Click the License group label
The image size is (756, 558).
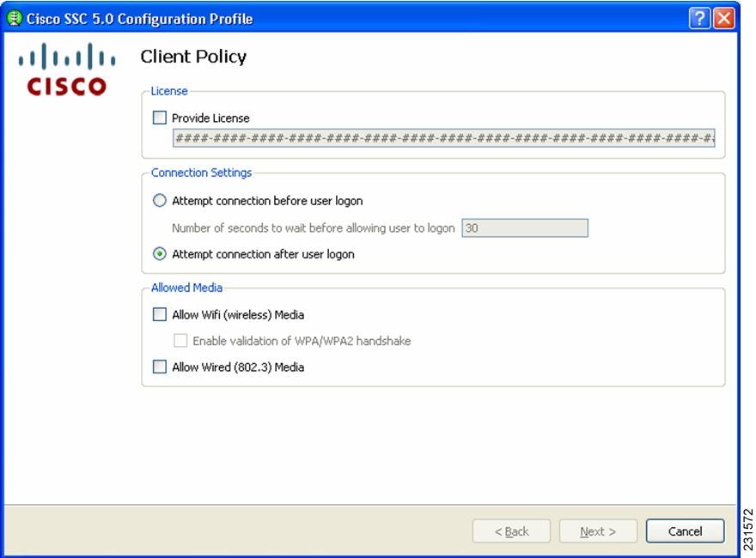pyautogui.click(x=169, y=91)
